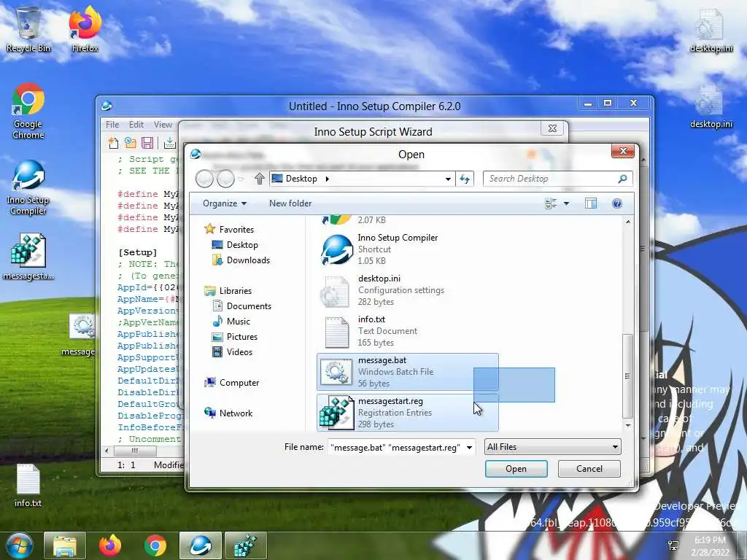Open Documents library
This screenshot has height=560, width=747.
tap(242, 306)
